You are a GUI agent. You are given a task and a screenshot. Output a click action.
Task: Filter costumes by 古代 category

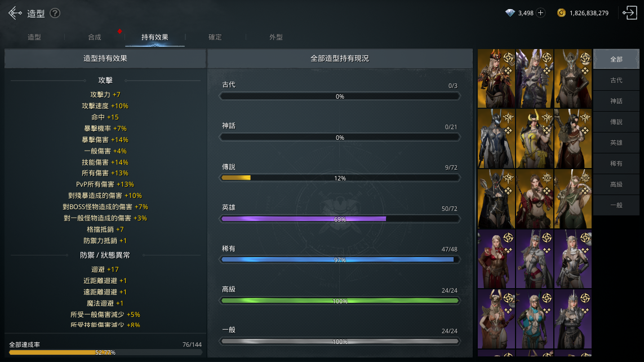tap(616, 80)
